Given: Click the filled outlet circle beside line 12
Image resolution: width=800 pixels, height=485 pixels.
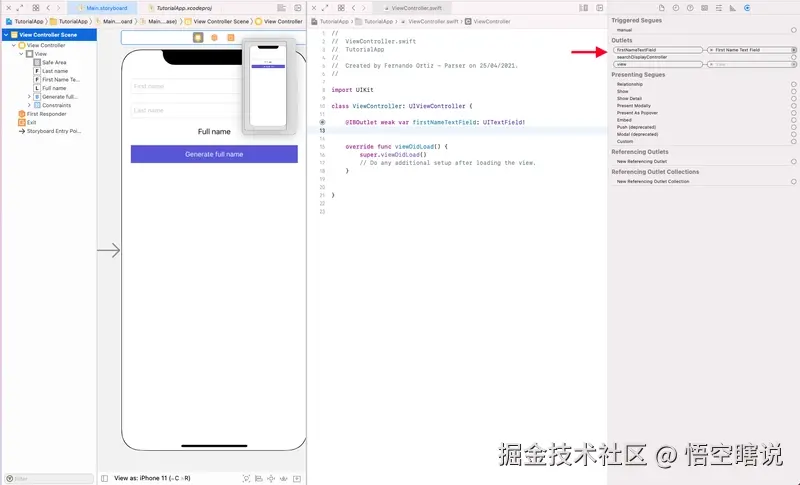Looking at the screenshot, I should (322, 122).
